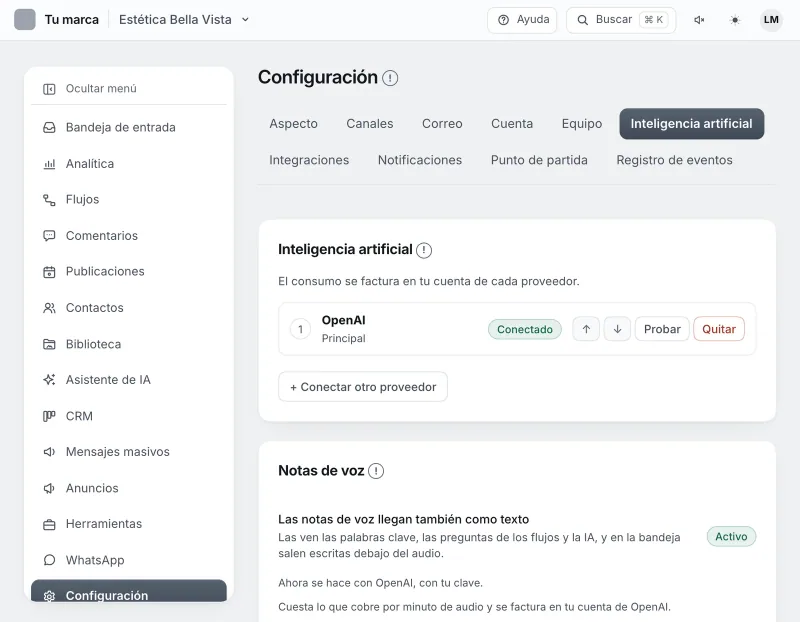The width and height of the screenshot is (800, 622).
Task: Open the Cuenta tab
Action: pos(512,124)
